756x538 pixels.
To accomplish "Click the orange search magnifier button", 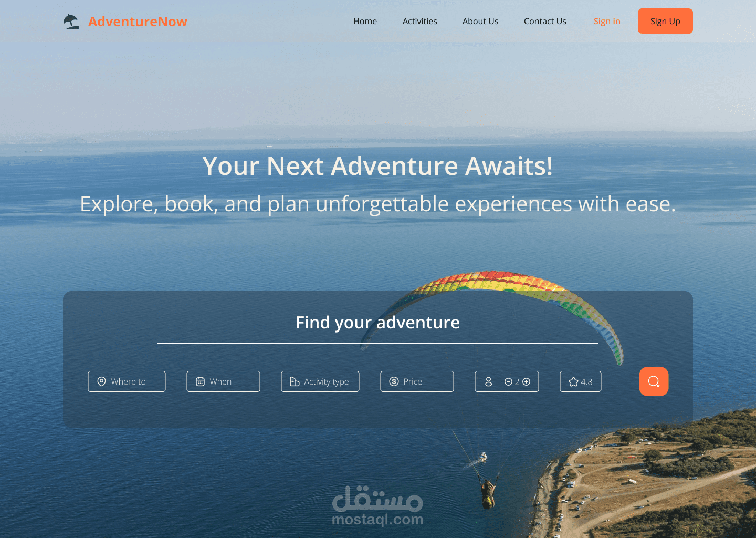I will tap(654, 381).
